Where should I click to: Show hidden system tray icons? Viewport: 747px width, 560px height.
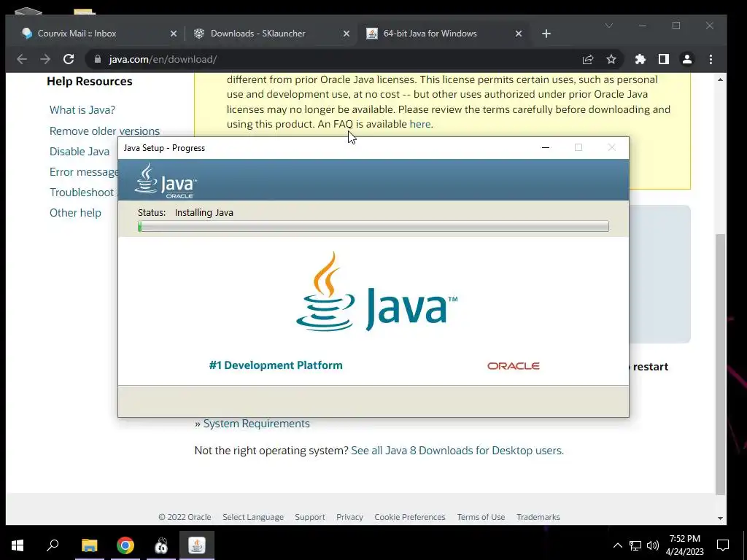tap(617, 545)
